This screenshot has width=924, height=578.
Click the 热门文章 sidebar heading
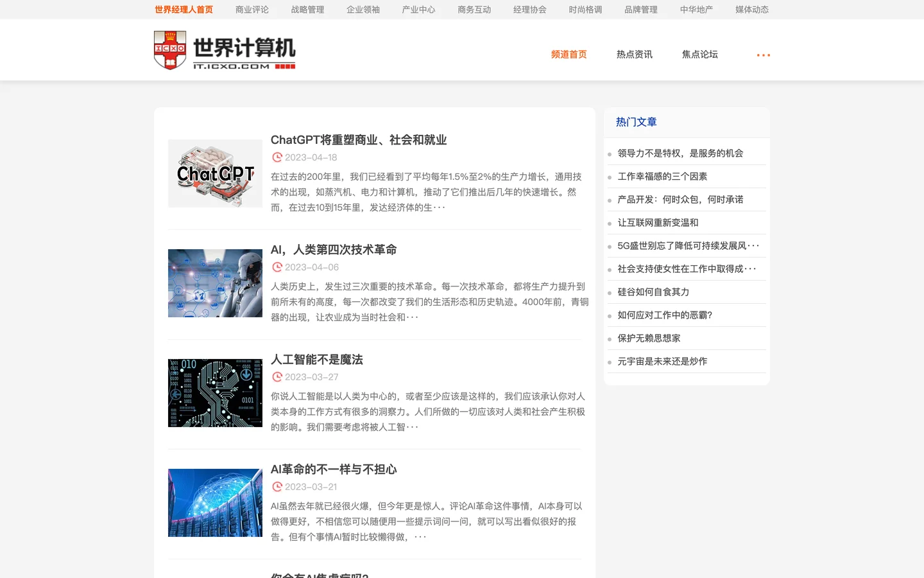tap(636, 122)
